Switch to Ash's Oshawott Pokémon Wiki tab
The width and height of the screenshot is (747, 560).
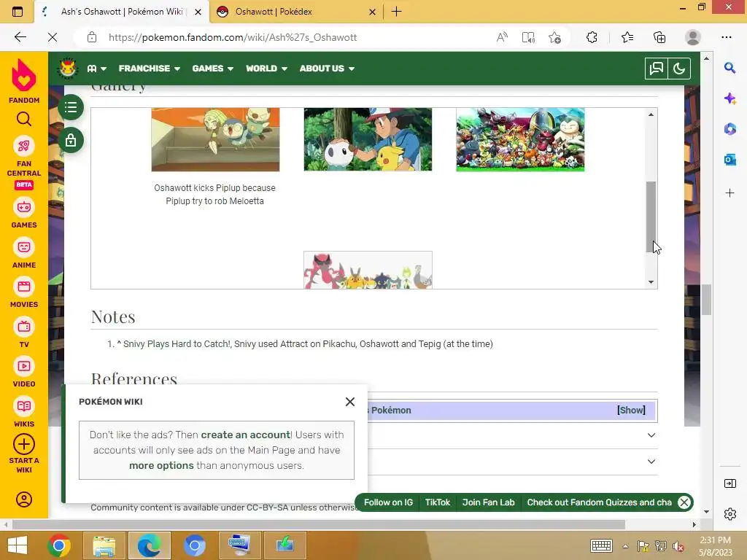122,12
